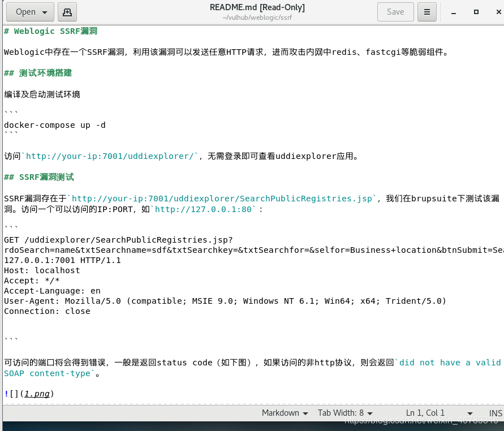The image size is (504, 431).
Task: Click the http://your-ip:7001/uddiexplorer/ URL
Action: 110,156
